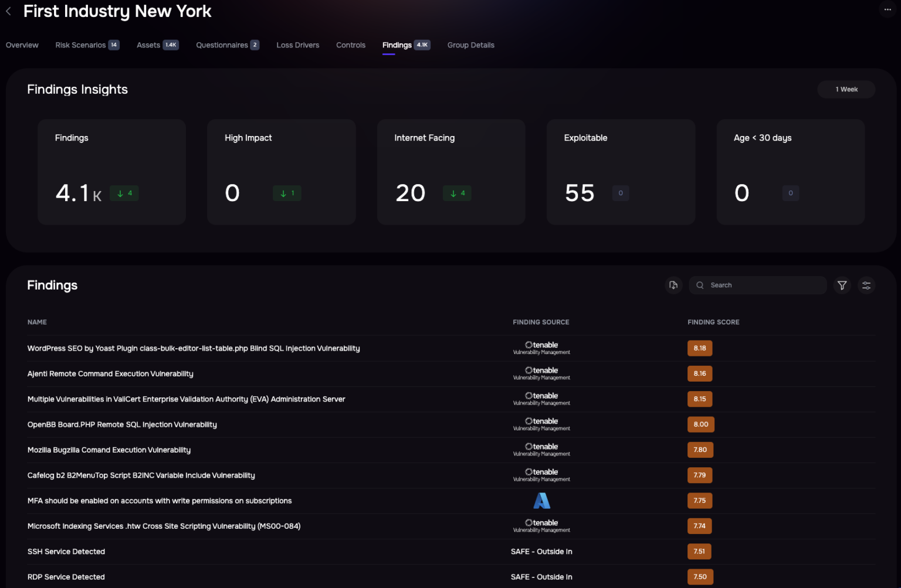Click the magnifier icon in the search bar

click(700, 285)
